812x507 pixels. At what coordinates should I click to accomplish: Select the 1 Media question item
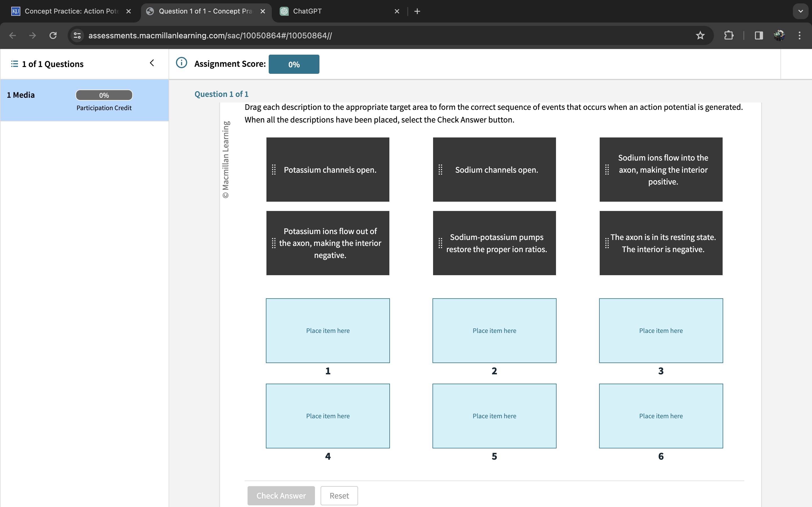click(x=21, y=95)
